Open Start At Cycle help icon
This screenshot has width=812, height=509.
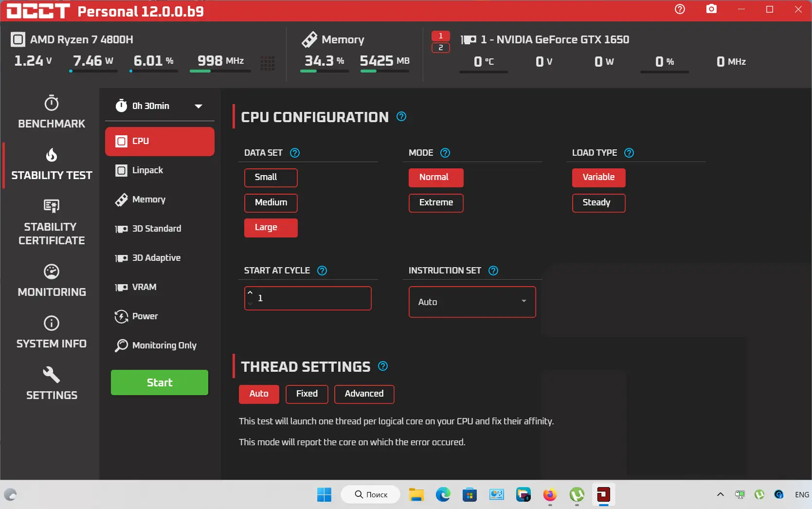(x=322, y=271)
